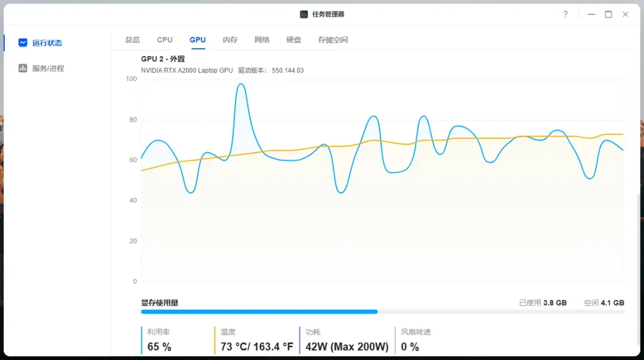The width and height of the screenshot is (644, 360).
Task: Minimize the Task Manager window
Action: click(591, 14)
